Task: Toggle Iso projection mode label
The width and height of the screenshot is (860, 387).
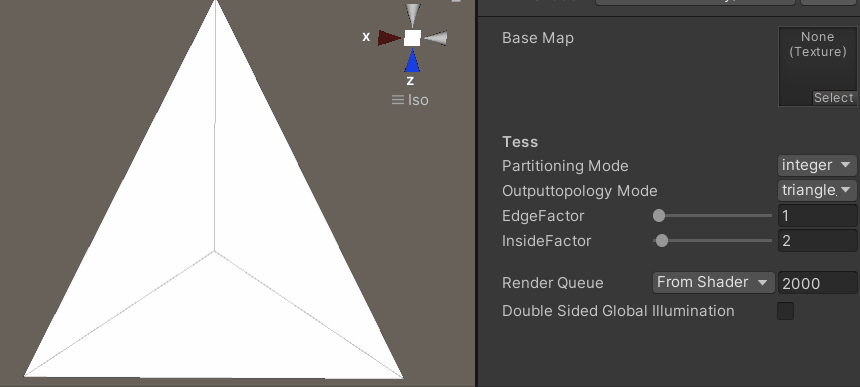Action: (410, 100)
